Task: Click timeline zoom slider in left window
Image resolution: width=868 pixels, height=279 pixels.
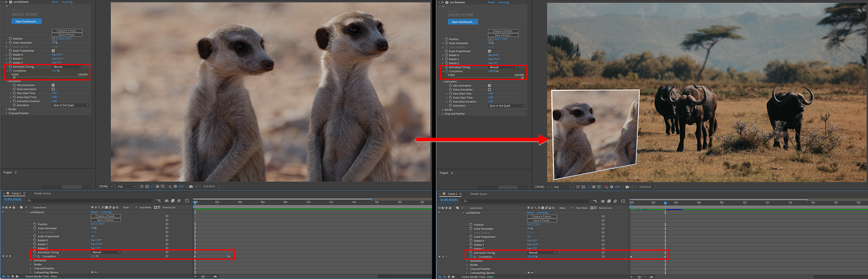Action: (x=203, y=276)
